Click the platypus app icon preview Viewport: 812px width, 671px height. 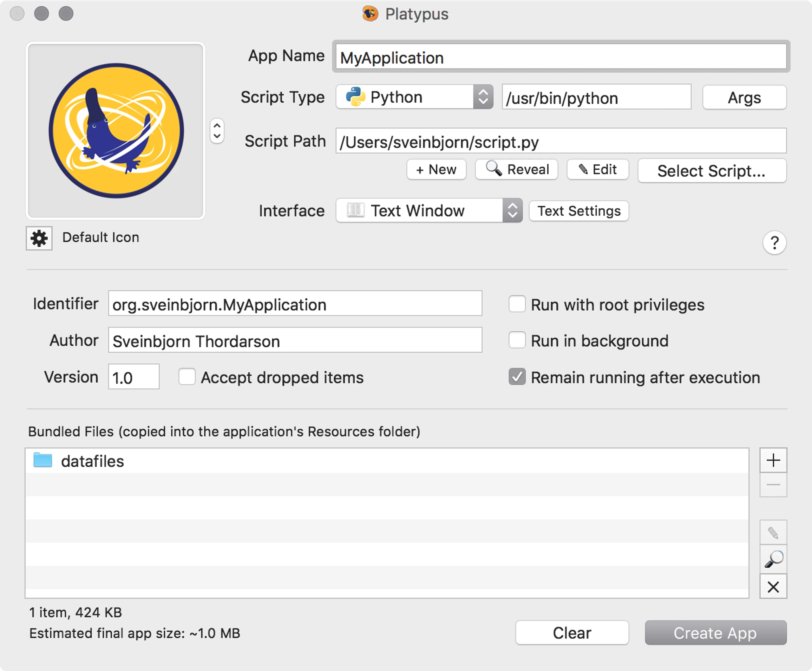[x=115, y=131]
